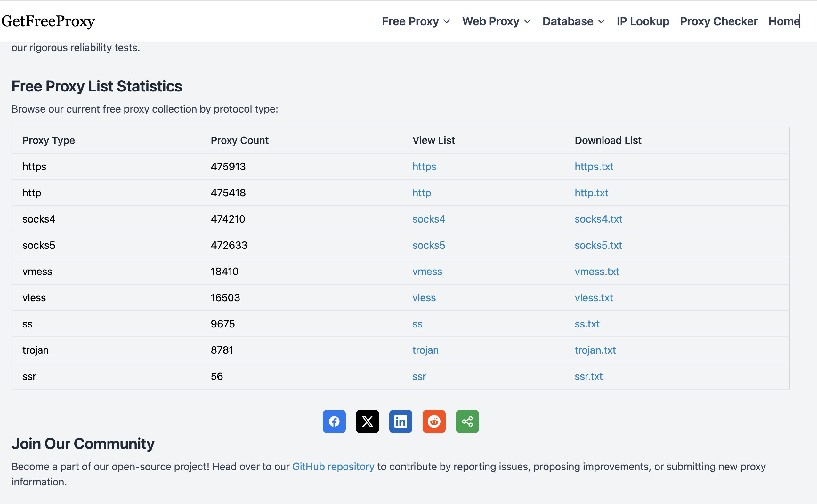Open the socks4 proxy list
Screen dimensions: 817x504
tap(429, 219)
